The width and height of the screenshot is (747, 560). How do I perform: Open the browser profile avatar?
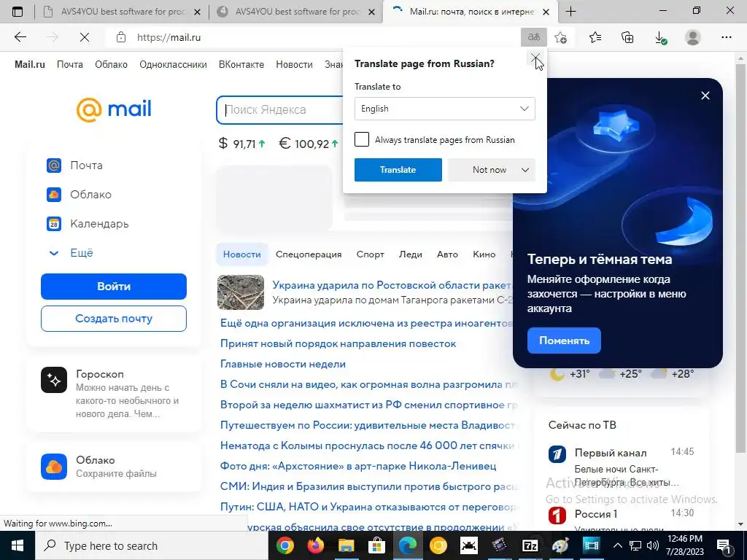(x=693, y=37)
